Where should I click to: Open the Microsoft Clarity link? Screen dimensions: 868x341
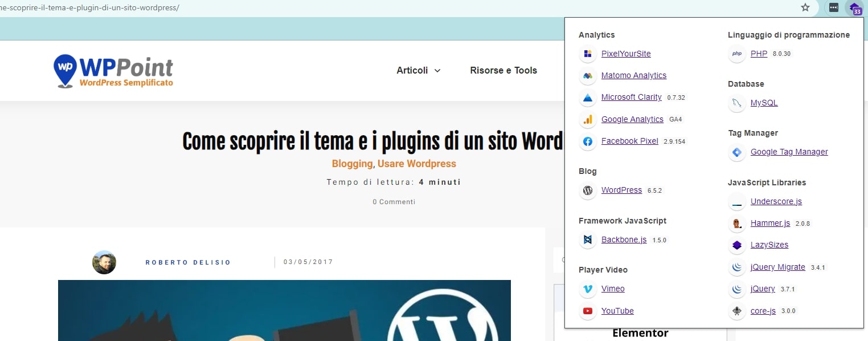pos(632,97)
